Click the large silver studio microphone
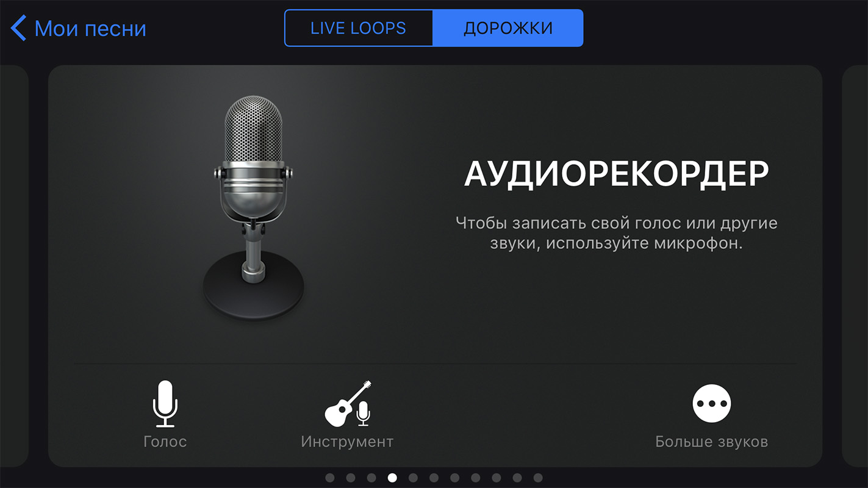The width and height of the screenshot is (868, 488). 254,207
